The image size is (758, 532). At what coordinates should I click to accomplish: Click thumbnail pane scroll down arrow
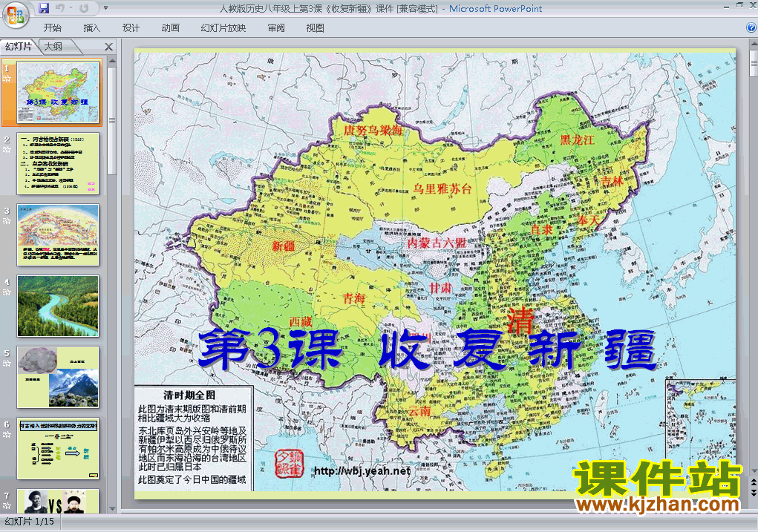coord(112,509)
